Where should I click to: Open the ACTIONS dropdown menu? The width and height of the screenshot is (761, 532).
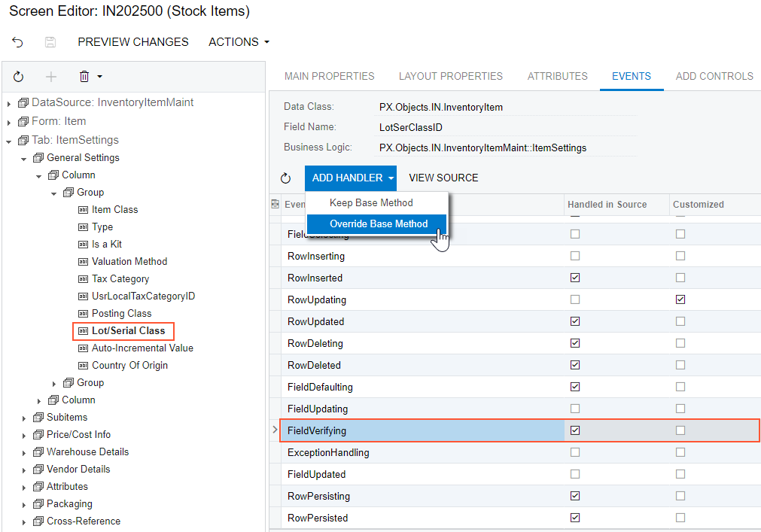[239, 42]
